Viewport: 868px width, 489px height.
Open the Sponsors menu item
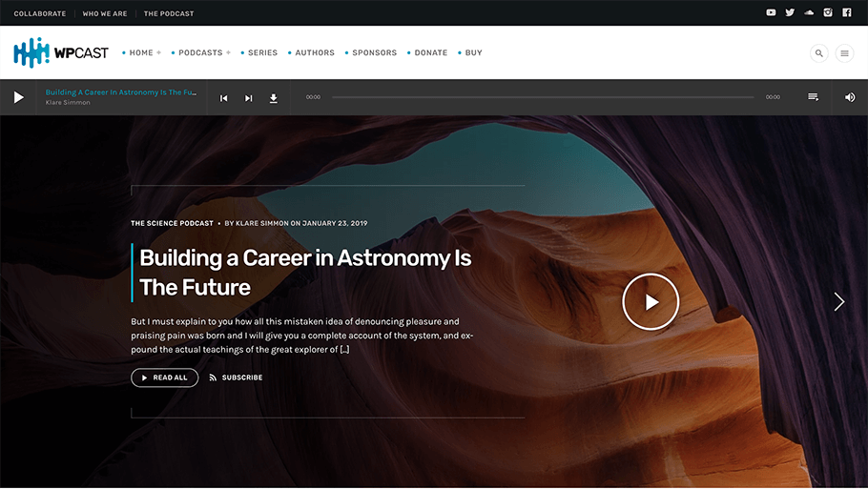[374, 52]
